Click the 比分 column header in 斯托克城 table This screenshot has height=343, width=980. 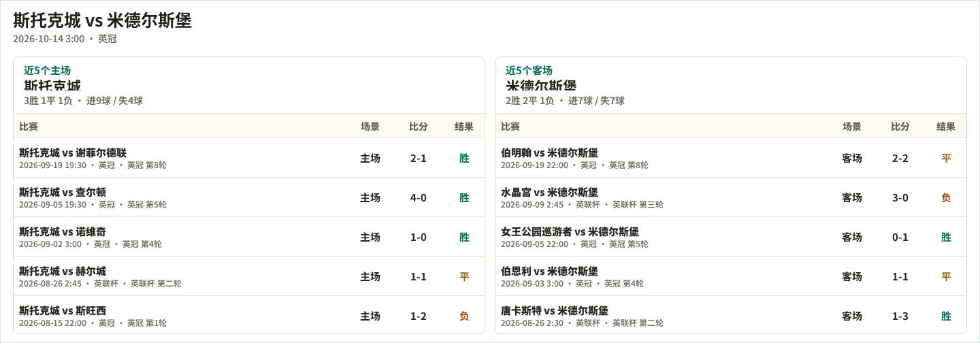point(419,127)
